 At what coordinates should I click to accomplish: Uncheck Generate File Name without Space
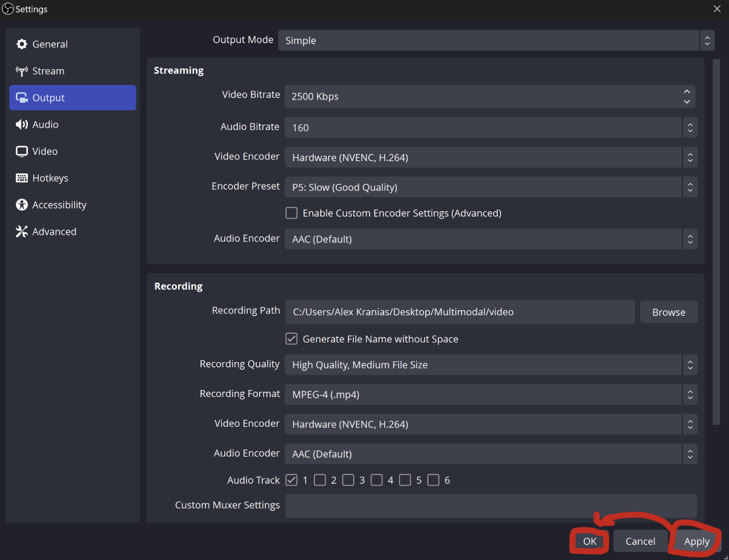click(292, 339)
